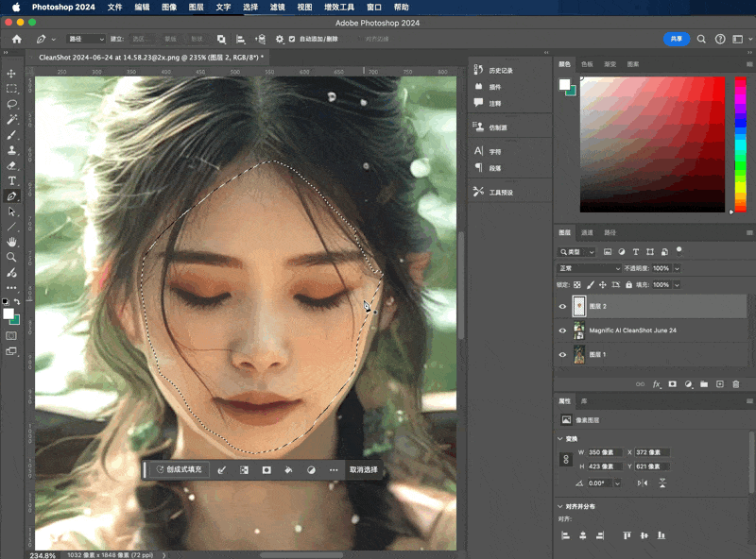Create a new layer plus icon
This screenshot has height=559, width=756.
(720, 384)
